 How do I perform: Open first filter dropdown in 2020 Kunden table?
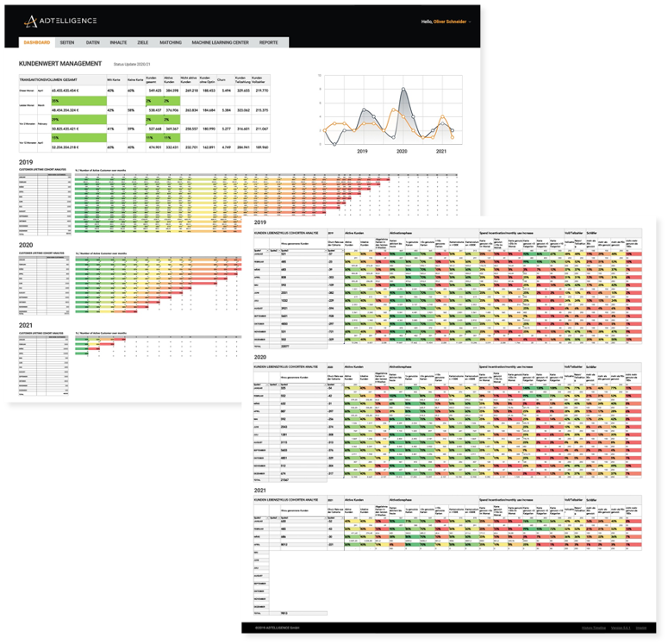click(267, 385)
